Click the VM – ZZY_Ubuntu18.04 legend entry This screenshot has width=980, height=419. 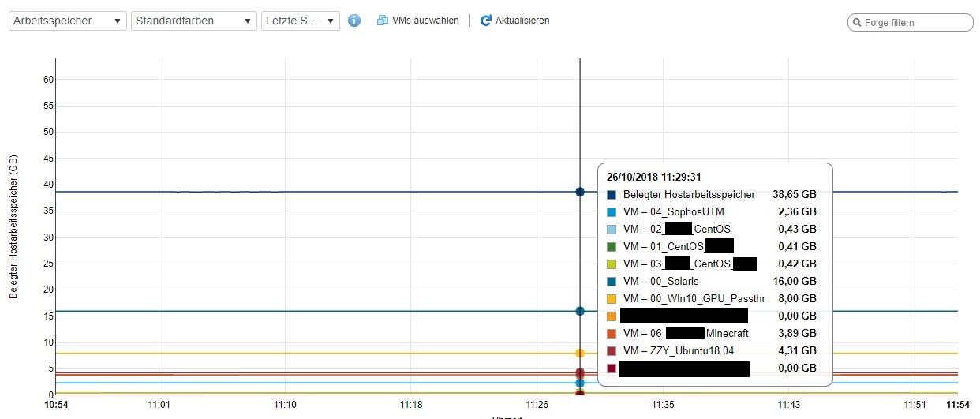(x=679, y=351)
